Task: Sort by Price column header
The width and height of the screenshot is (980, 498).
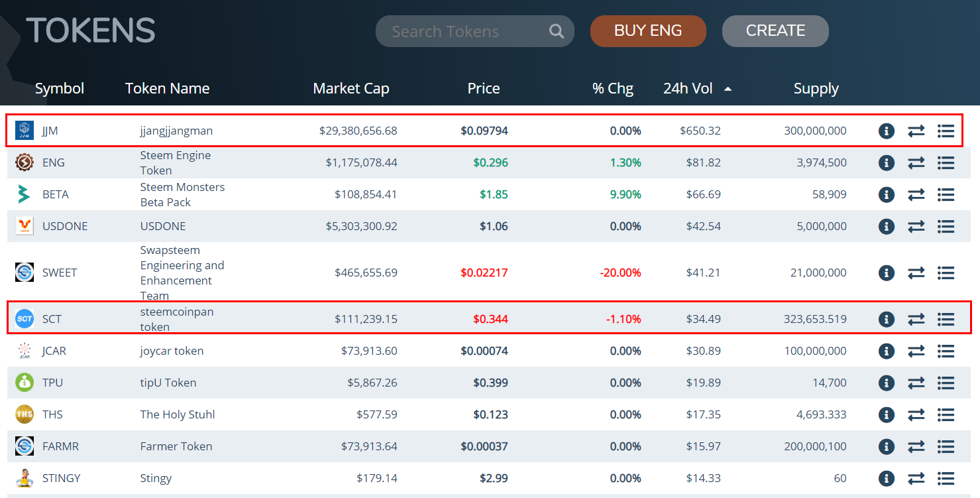Action: pyautogui.click(x=483, y=89)
